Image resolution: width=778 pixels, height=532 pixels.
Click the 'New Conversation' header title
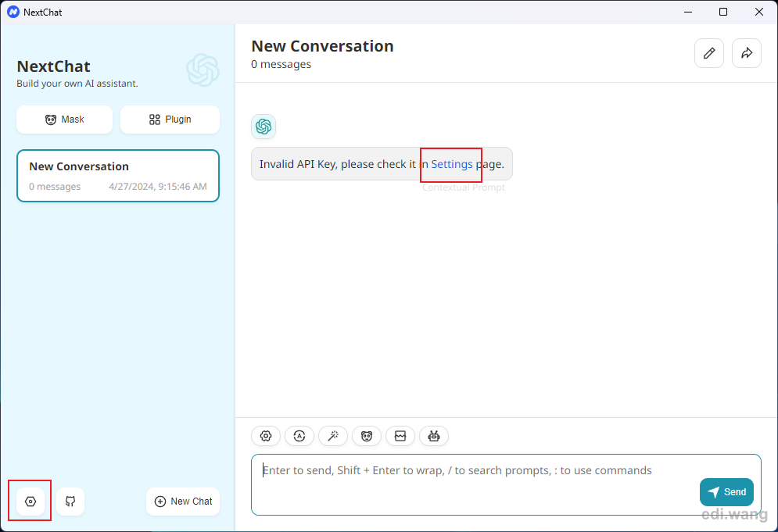click(x=322, y=46)
